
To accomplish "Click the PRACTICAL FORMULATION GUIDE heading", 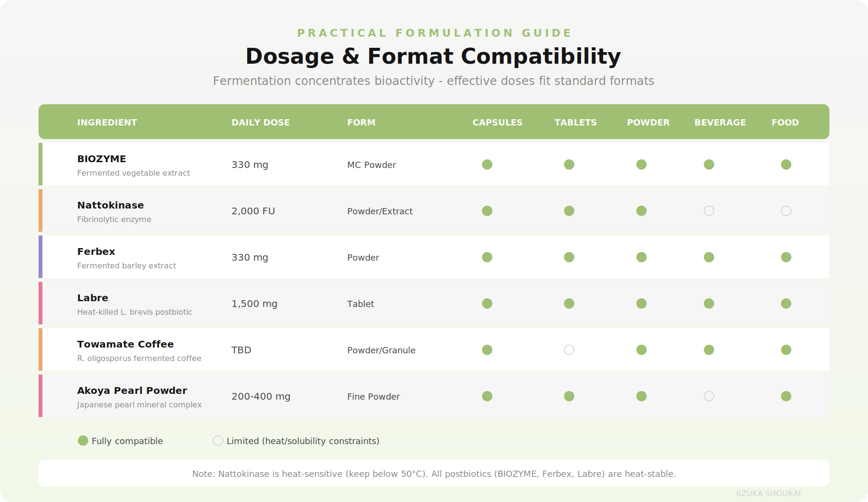I will click(434, 33).
